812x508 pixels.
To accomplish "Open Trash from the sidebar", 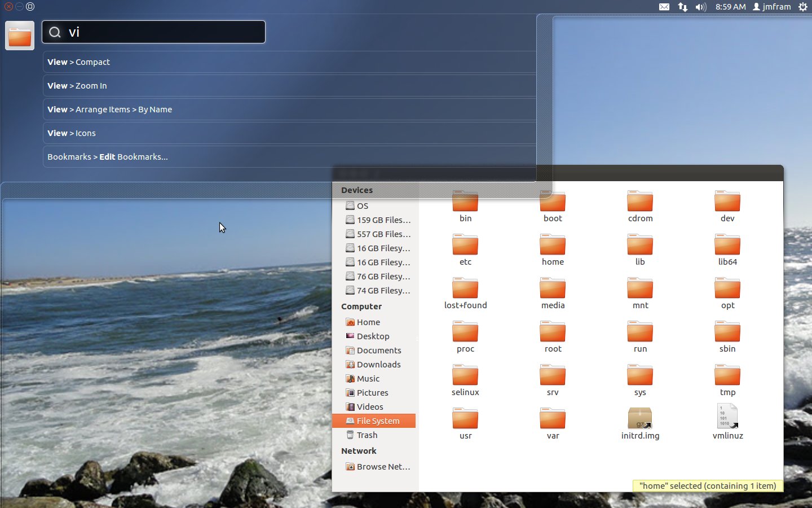I will [368, 435].
